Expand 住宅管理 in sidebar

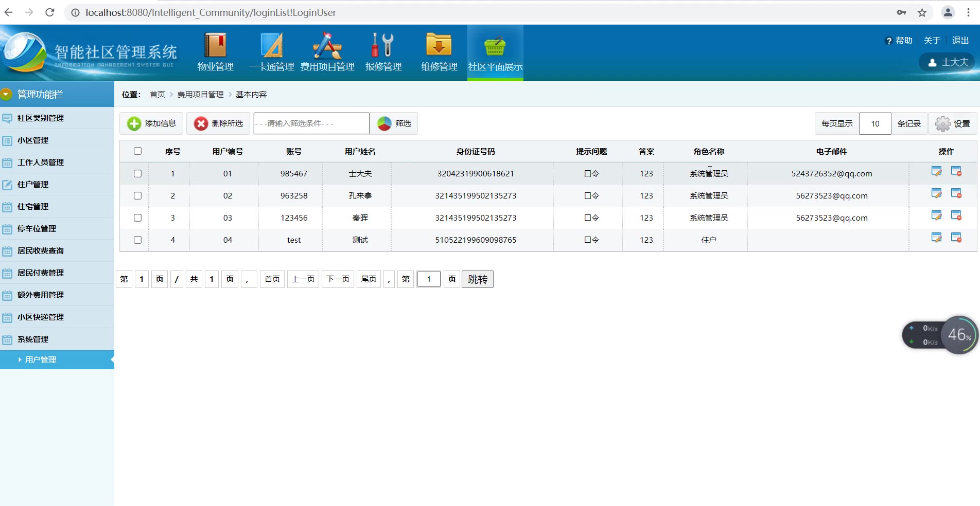tap(57, 206)
